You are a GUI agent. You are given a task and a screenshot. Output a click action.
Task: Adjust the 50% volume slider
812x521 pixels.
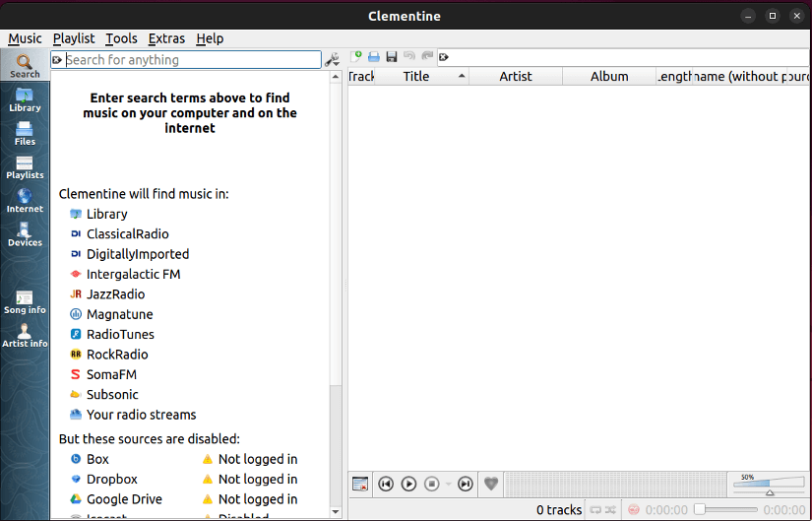coord(769,484)
